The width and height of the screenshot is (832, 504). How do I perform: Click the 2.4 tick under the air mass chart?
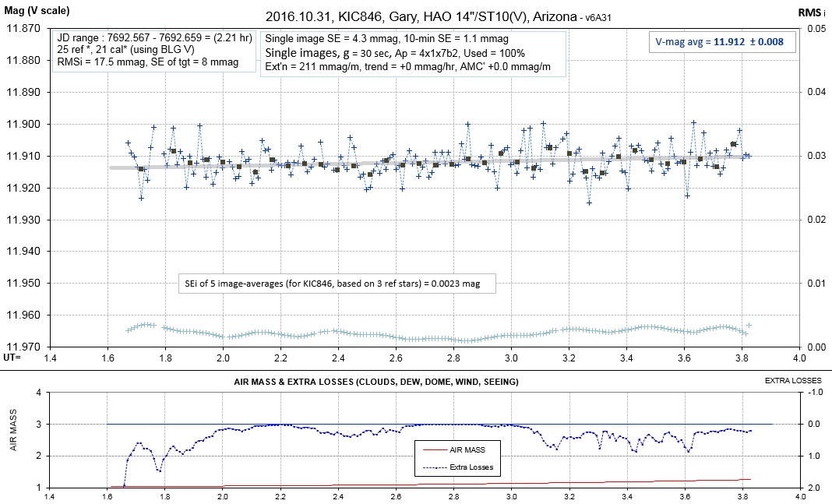tap(338, 497)
